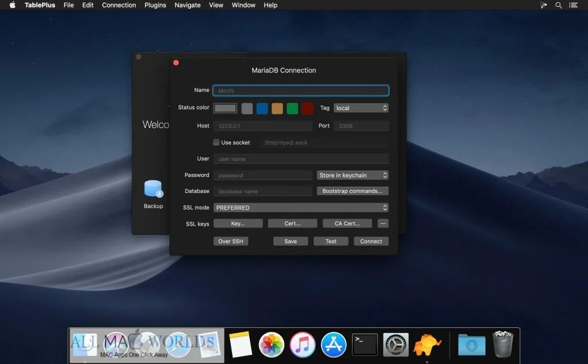Enable the Use socket checkbox
Image resolution: width=588 pixels, height=364 pixels.
(x=216, y=142)
